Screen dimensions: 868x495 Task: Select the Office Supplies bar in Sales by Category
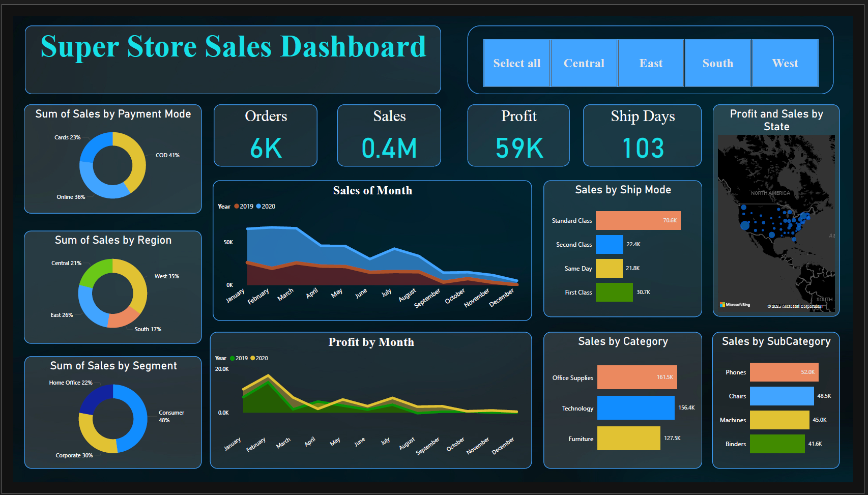tap(637, 377)
